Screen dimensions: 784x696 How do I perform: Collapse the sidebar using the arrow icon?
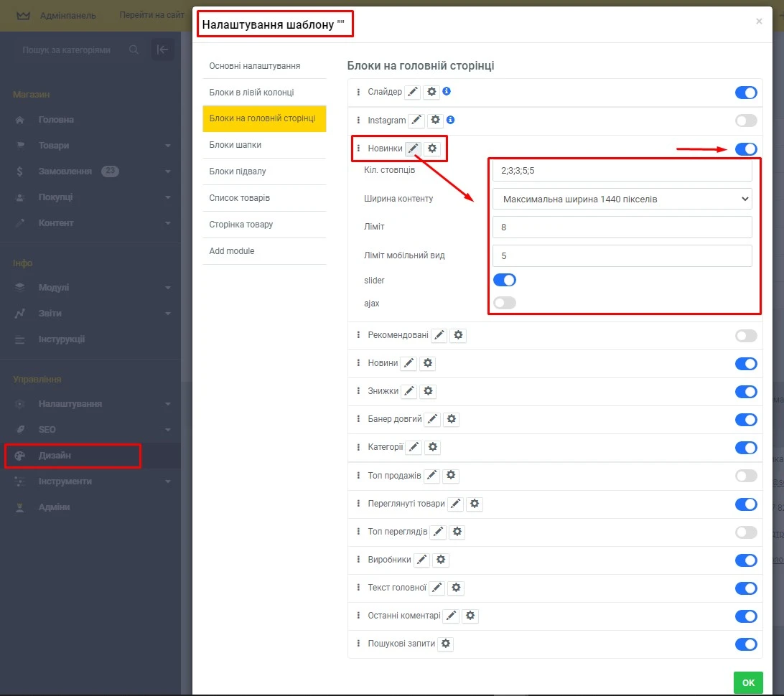[162, 50]
